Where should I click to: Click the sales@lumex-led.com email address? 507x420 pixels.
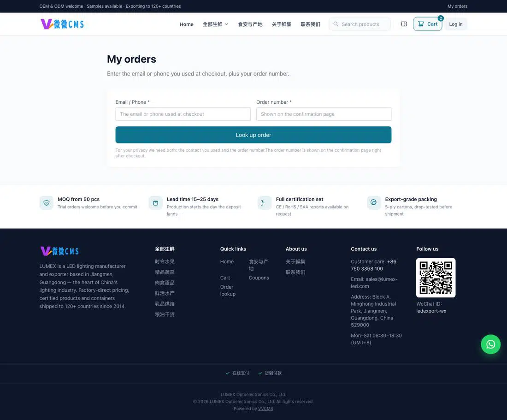[x=374, y=283]
